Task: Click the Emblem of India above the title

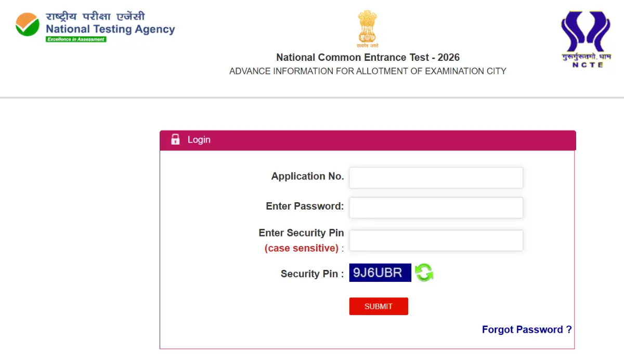Action: (x=367, y=26)
